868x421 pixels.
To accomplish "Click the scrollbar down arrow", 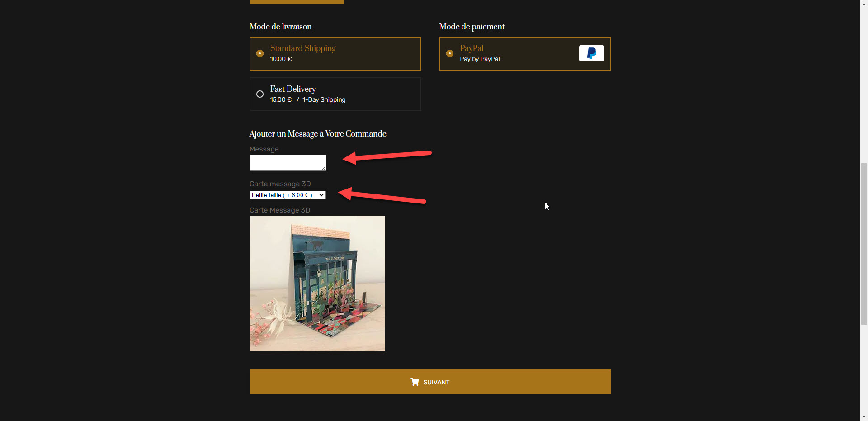I will 864,417.
